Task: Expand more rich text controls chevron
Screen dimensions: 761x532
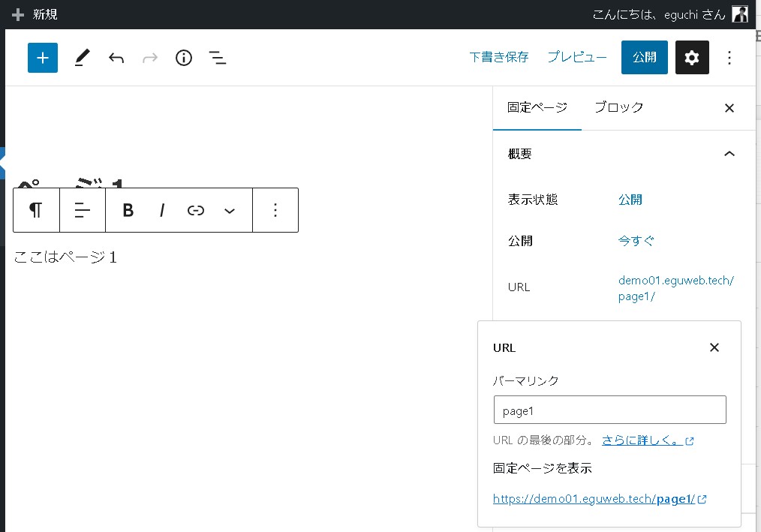Action: coord(230,210)
